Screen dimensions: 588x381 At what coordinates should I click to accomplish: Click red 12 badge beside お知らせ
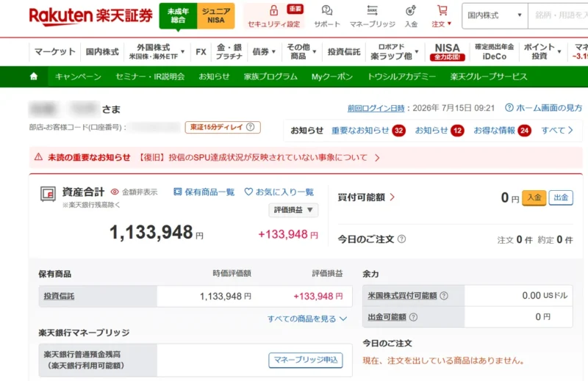coord(457,131)
